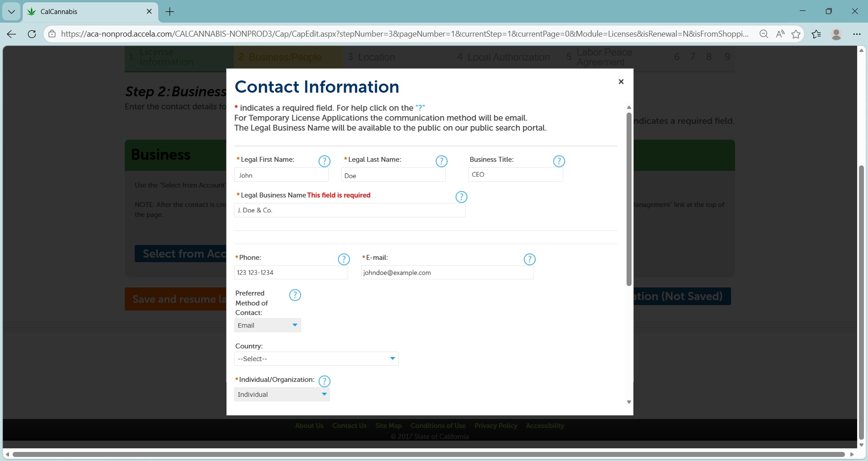This screenshot has width=868, height=461.
Task: Open help for Legal Last Name
Action: [441, 161]
